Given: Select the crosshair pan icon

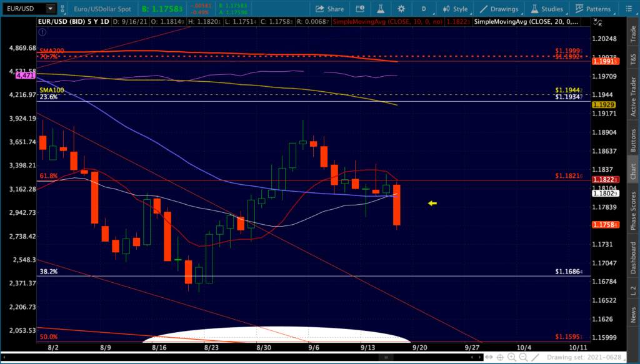Looking at the screenshot, I should pyautogui.click(x=500, y=358).
